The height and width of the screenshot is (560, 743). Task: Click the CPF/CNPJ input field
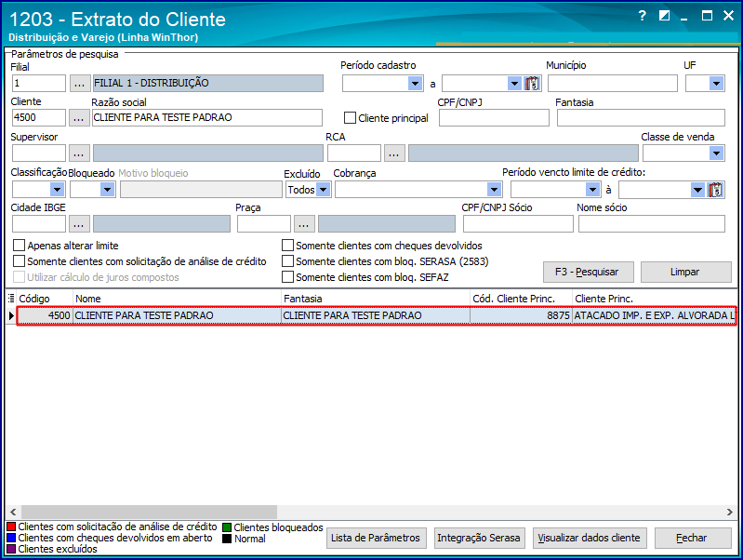[x=494, y=117]
